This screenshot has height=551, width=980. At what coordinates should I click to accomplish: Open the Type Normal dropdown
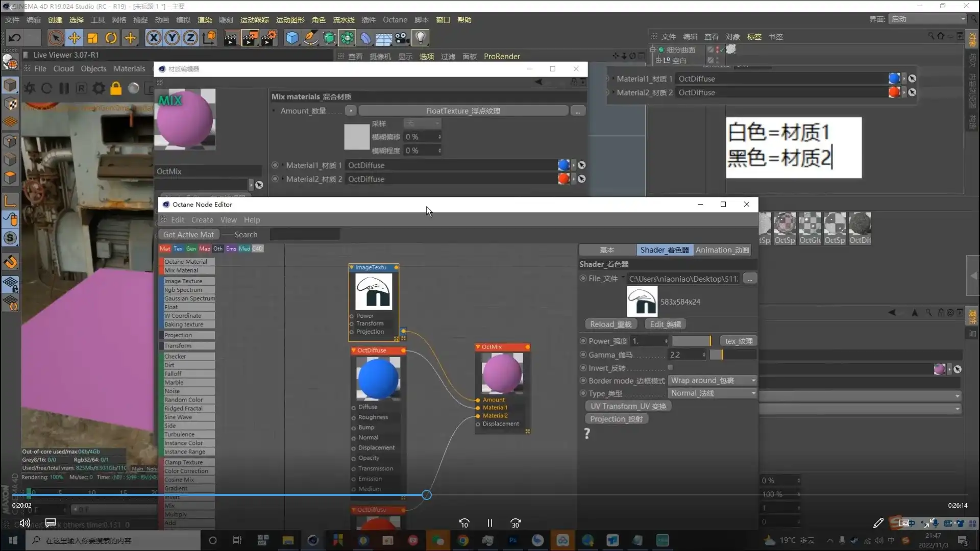pos(713,393)
